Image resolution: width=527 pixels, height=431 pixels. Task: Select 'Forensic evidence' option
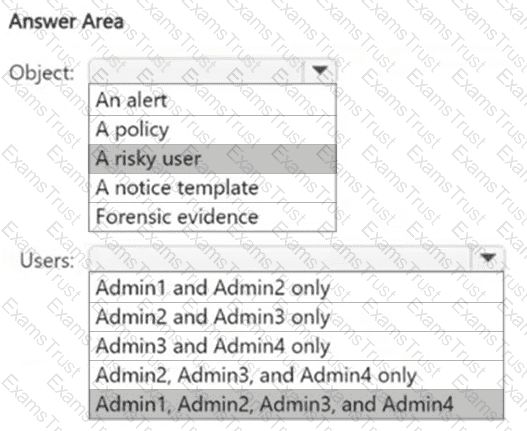pos(212,217)
